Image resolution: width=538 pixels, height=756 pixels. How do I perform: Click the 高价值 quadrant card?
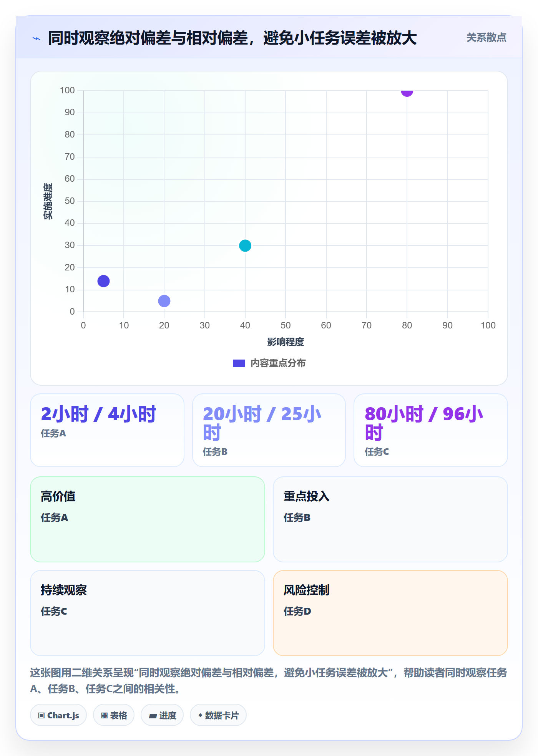coord(148,519)
